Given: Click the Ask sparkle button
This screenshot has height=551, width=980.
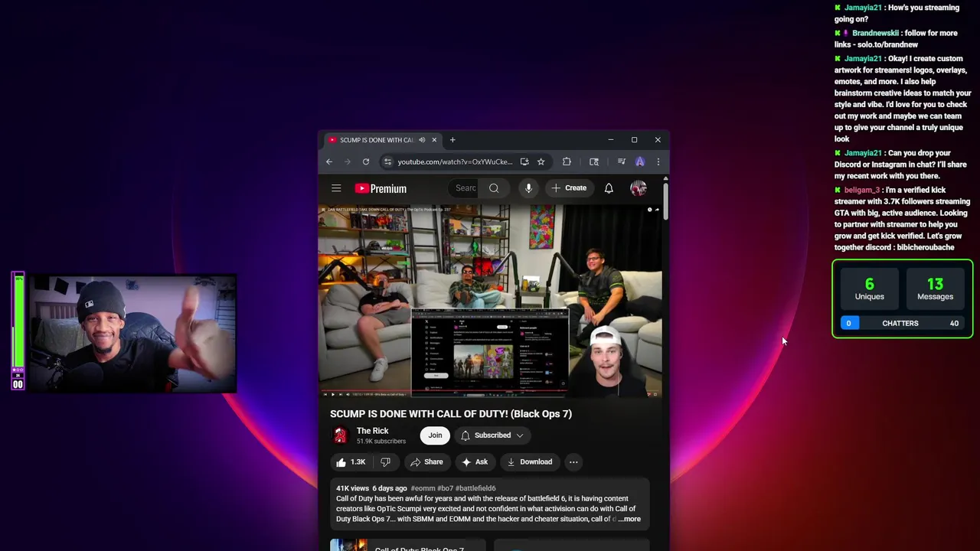Looking at the screenshot, I should (x=475, y=462).
